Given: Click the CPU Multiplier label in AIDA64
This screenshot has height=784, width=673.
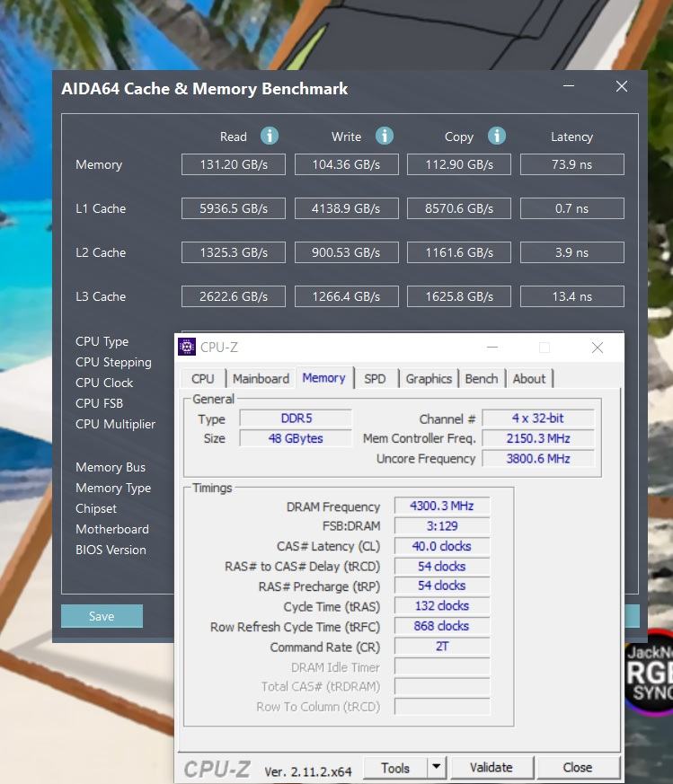Looking at the screenshot, I should pos(116,424).
